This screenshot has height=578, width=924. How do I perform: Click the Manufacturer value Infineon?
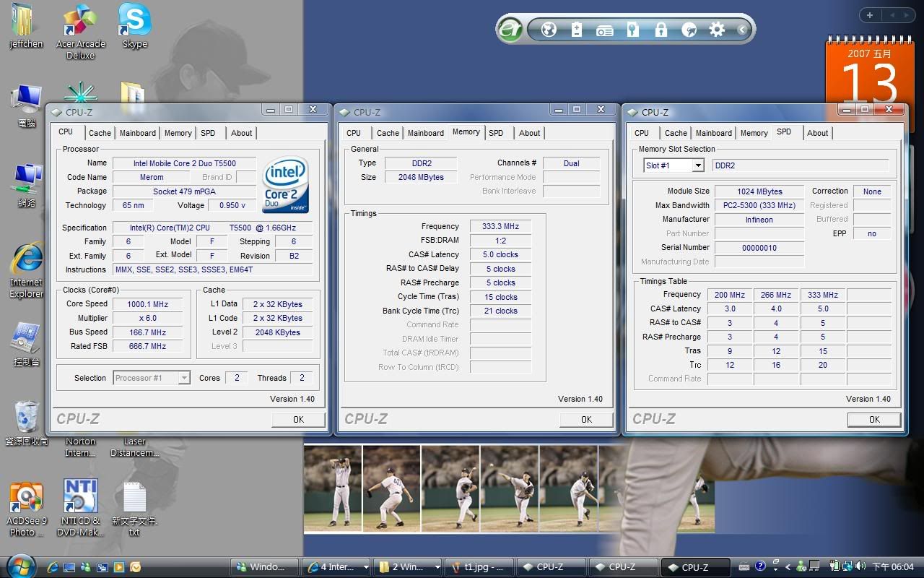click(x=759, y=220)
